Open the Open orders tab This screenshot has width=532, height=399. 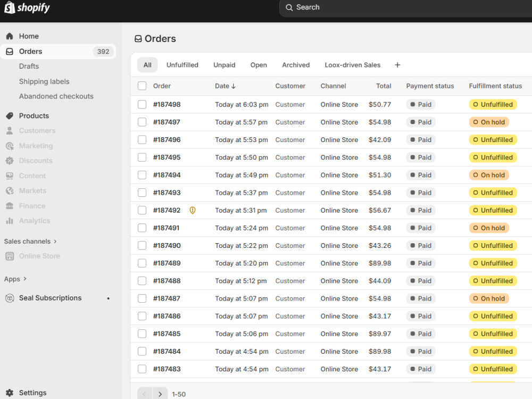pyautogui.click(x=259, y=65)
